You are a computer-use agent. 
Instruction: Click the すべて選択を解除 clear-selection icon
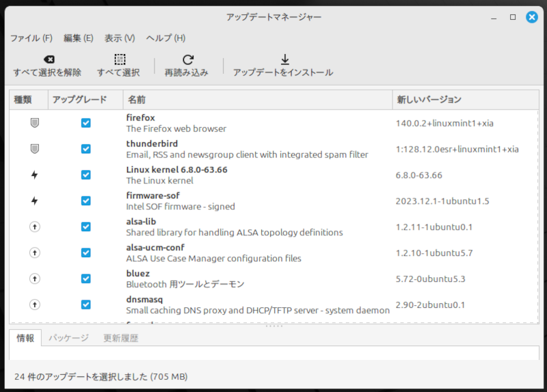47,60
